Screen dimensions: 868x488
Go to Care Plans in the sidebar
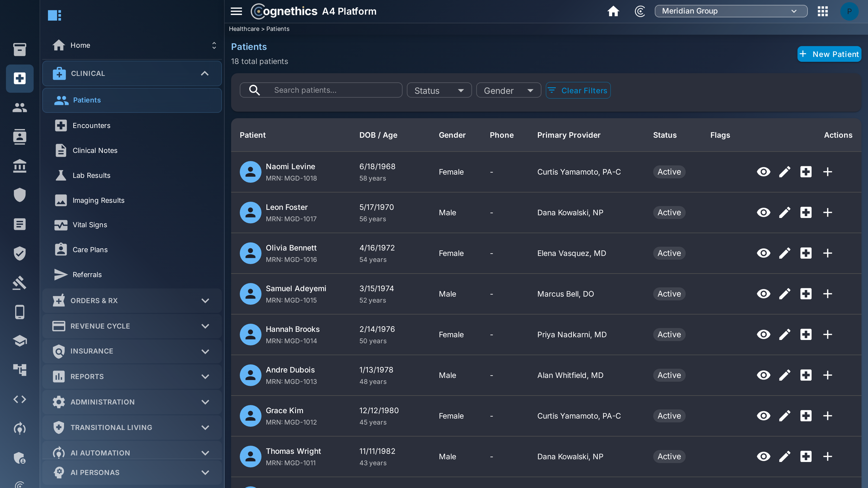(x=132, y=249)
